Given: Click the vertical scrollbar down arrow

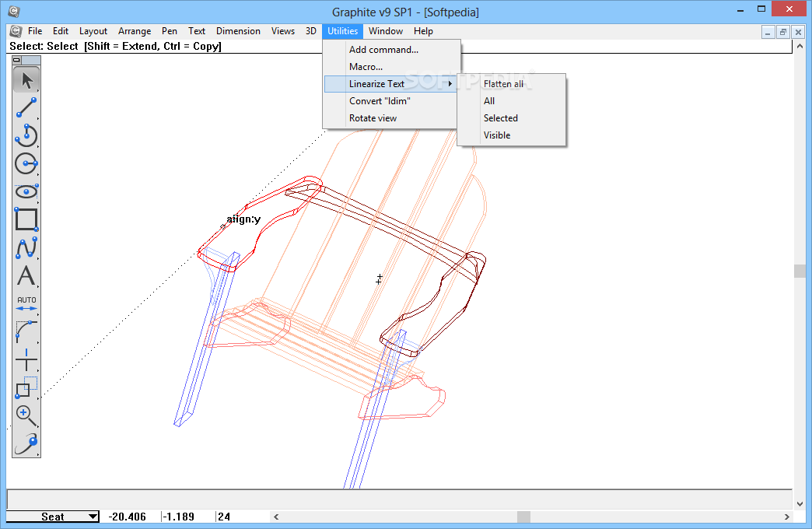Looking at the screenshot, I should pos(800,503).
